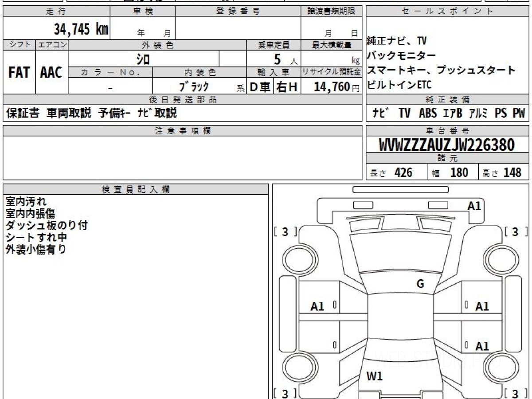
Task: Click the D車 cell
Action: 260,87
